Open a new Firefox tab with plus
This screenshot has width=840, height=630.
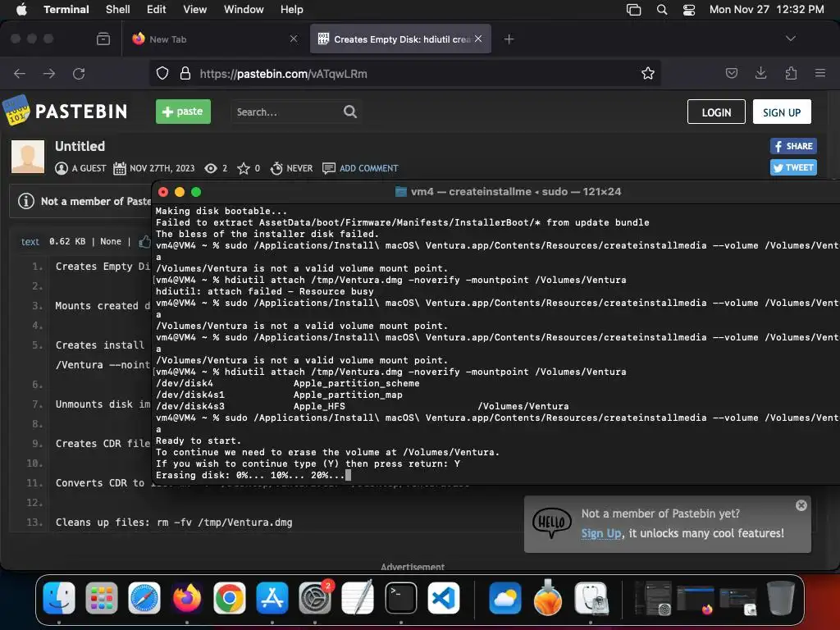coord(509,39)
